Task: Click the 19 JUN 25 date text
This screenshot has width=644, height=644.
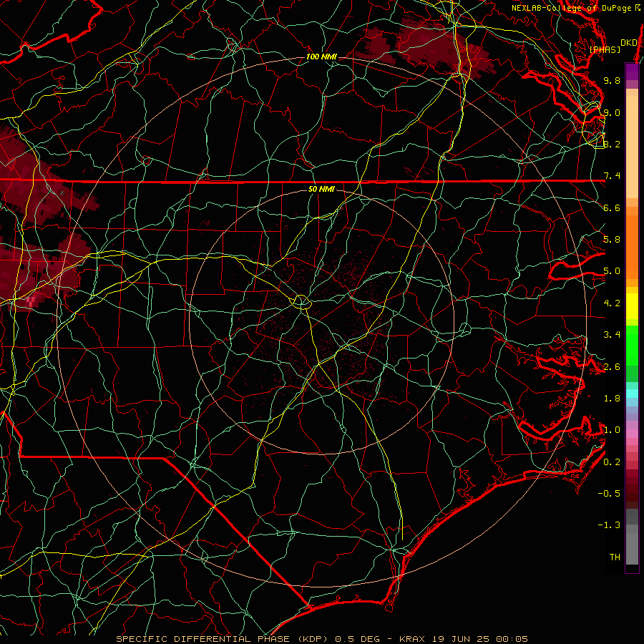Action: point(462,639)
